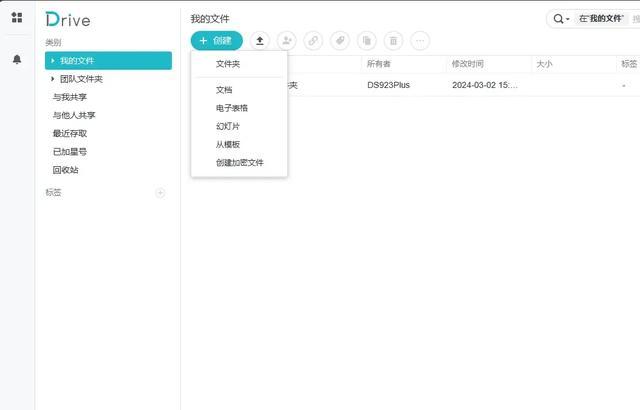The width and height of the screenshot is (640, 410).
Task: Choose 创建加密文件 from create menu
Action: (x=239, y=162)
